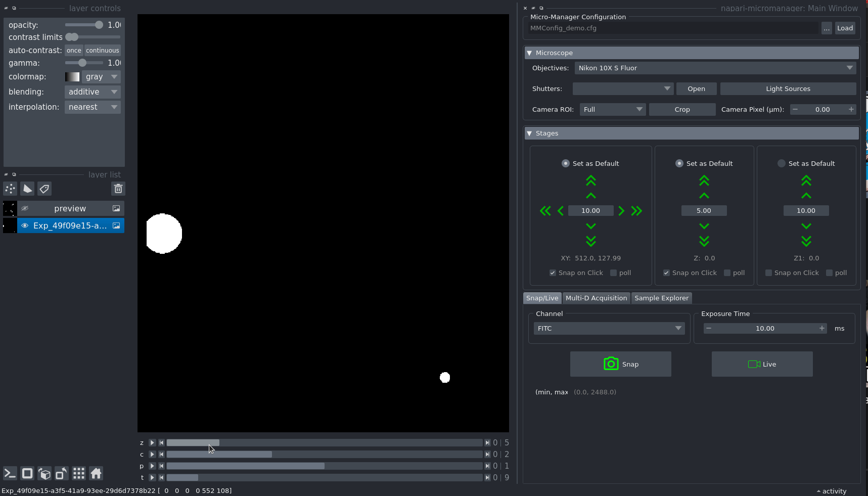Toggle grid mode view
868x496 pixels.
(x=79, y=473)
